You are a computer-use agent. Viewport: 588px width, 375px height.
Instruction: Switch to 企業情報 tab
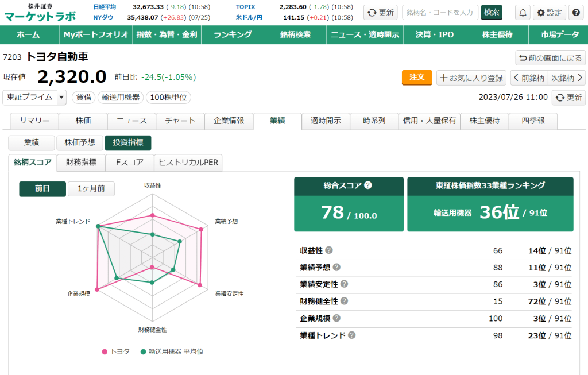point(229,121)
